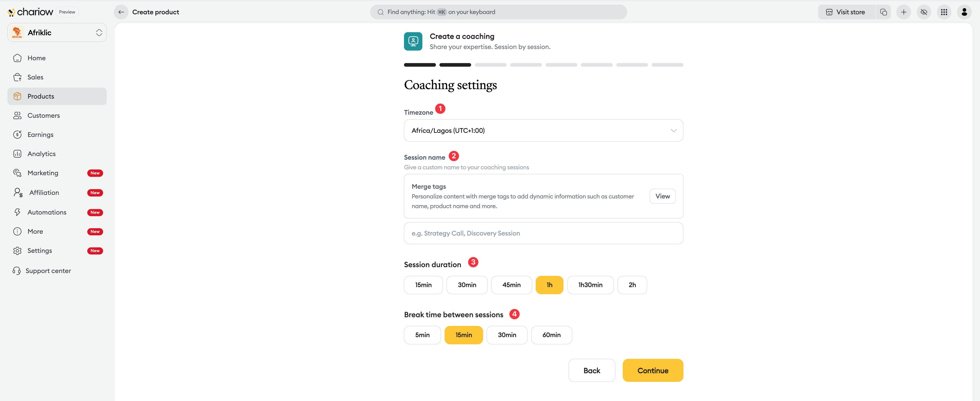Select 2h session duration option

(x=632, y=285)
